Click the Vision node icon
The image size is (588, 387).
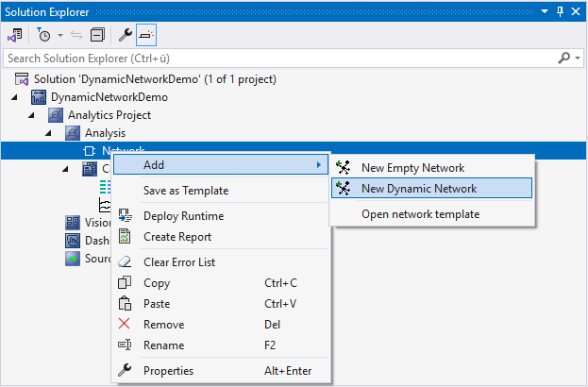pyautogui.click(x=73, y=223)
